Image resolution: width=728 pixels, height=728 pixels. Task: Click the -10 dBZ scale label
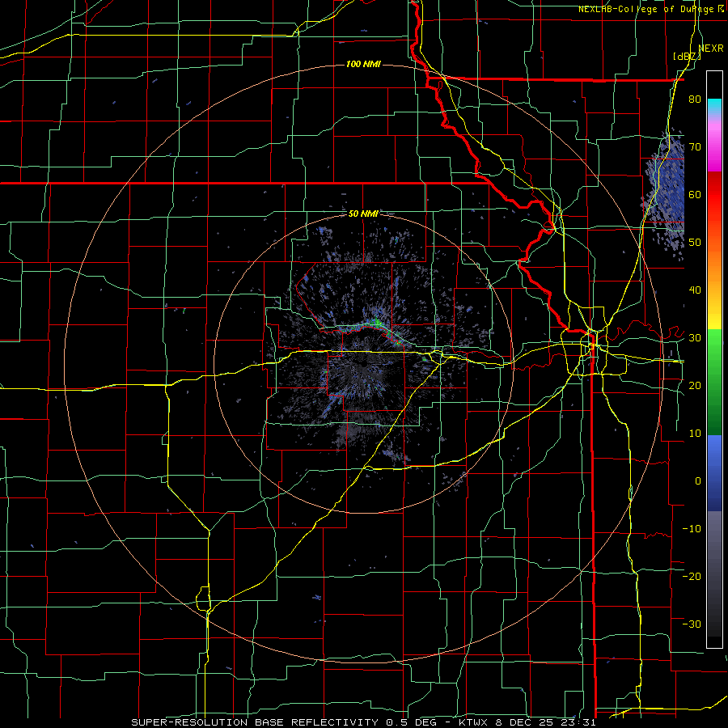(692, 529)
